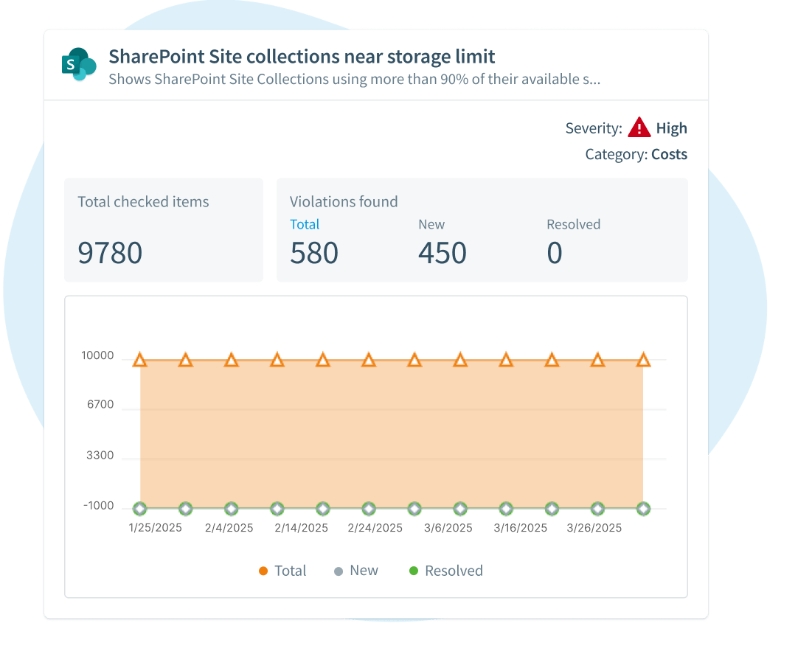Click the Total checked items heading

(144, 201)
